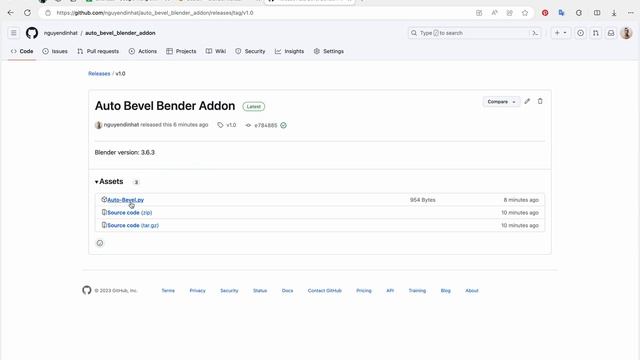Open the notifications inbox icon
Viewport: 640px width, 360px height.
[611, 33]
